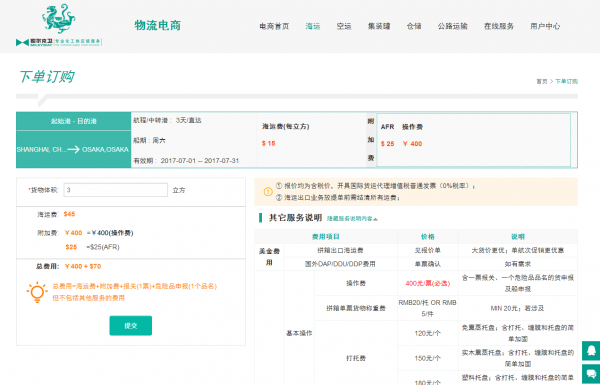Viewport: 600px width, 385px height.
Task: Click the lightbulb tip icon
Action: pos(37,292)
